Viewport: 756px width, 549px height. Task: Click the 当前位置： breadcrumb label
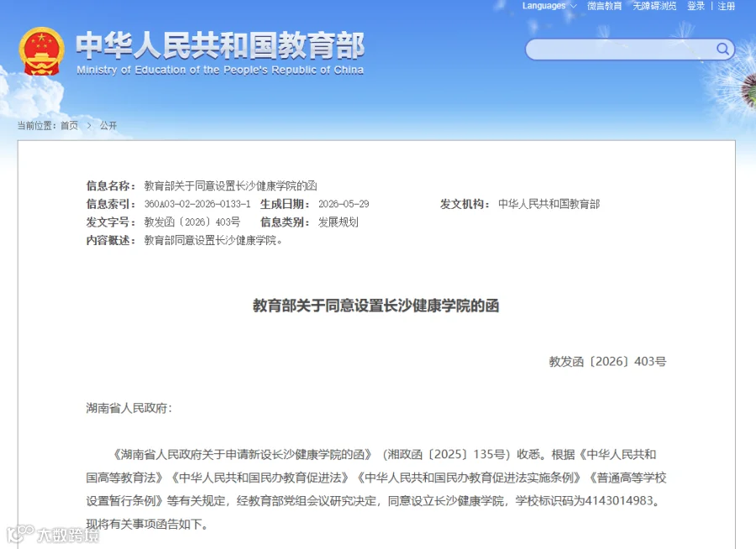(37, 125)
